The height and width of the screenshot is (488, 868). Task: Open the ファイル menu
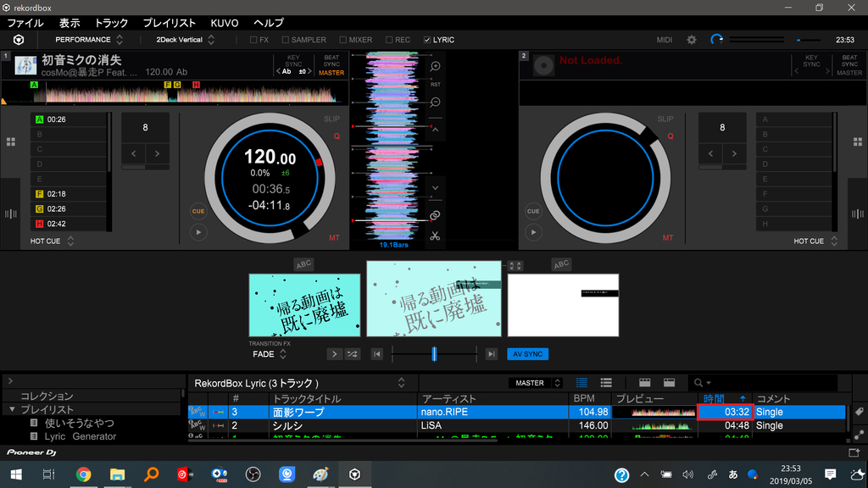click(25, 23)
